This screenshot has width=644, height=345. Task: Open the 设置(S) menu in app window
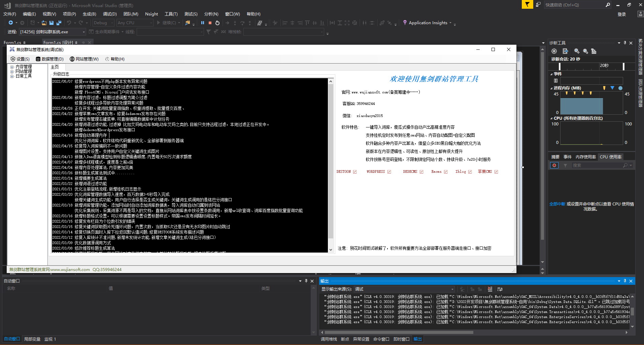(20, 59)
